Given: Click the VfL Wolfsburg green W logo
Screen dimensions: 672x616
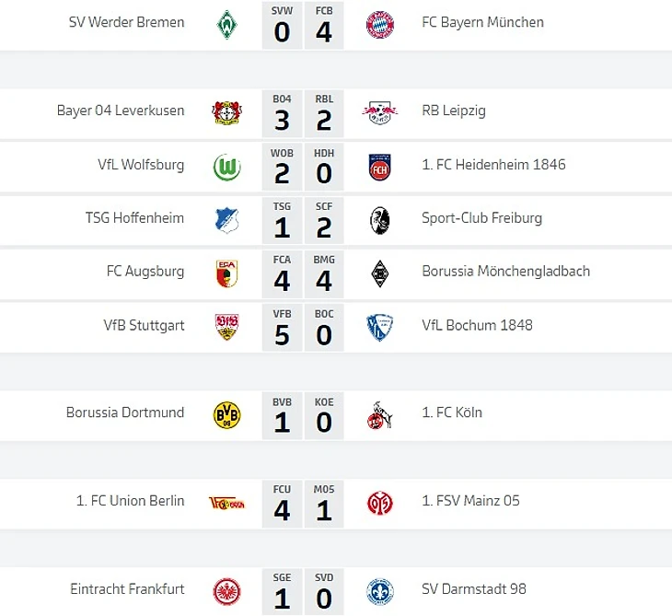Looking at the screenshot, I should click(x=226, y=168).
